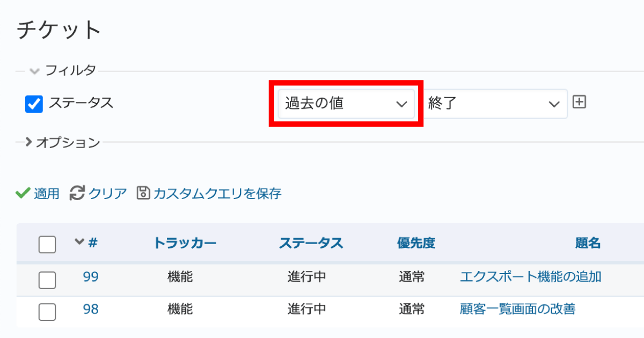Open ticket 顧客一覧画面の改善
Image resolution: width=644 pixels, height=338 pixels.
(x=517, y=309)
